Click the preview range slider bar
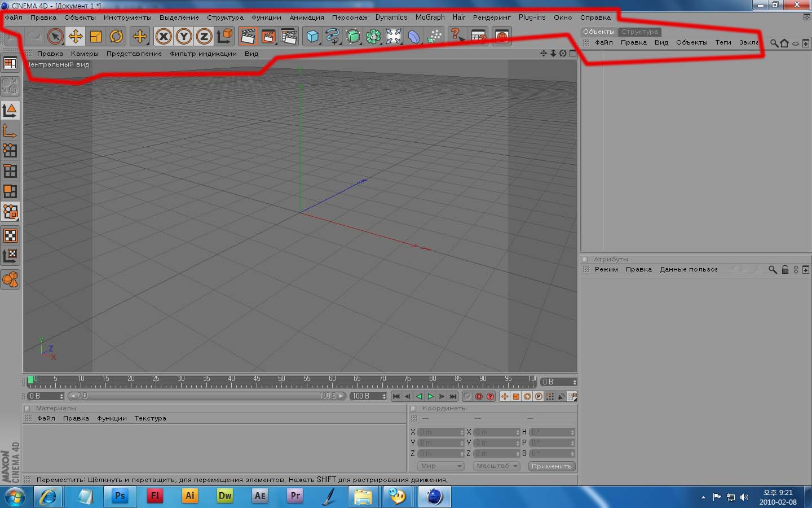 pos(206,396)
